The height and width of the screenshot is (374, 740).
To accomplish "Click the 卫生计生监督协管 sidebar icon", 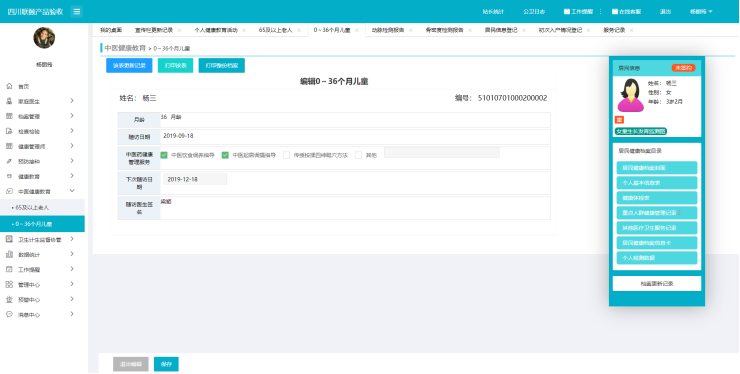I will [x=9, y=239].
